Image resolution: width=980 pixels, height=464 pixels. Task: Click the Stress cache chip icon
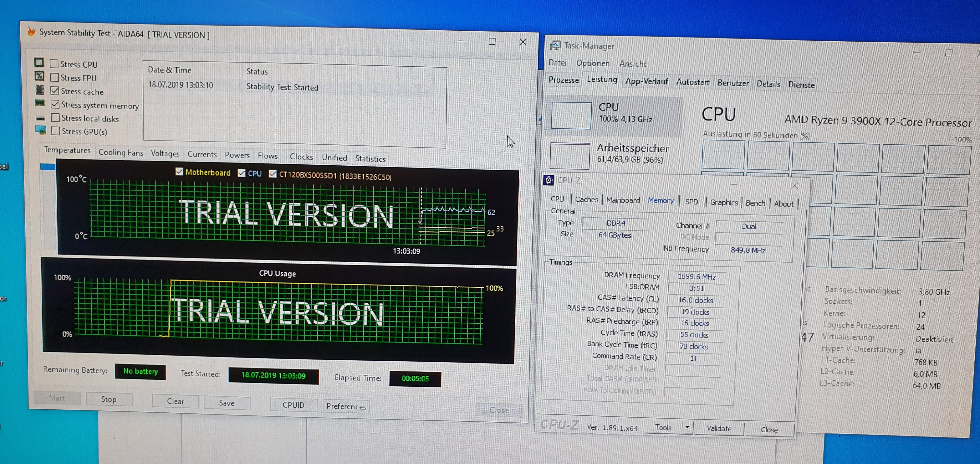[40, 90]
